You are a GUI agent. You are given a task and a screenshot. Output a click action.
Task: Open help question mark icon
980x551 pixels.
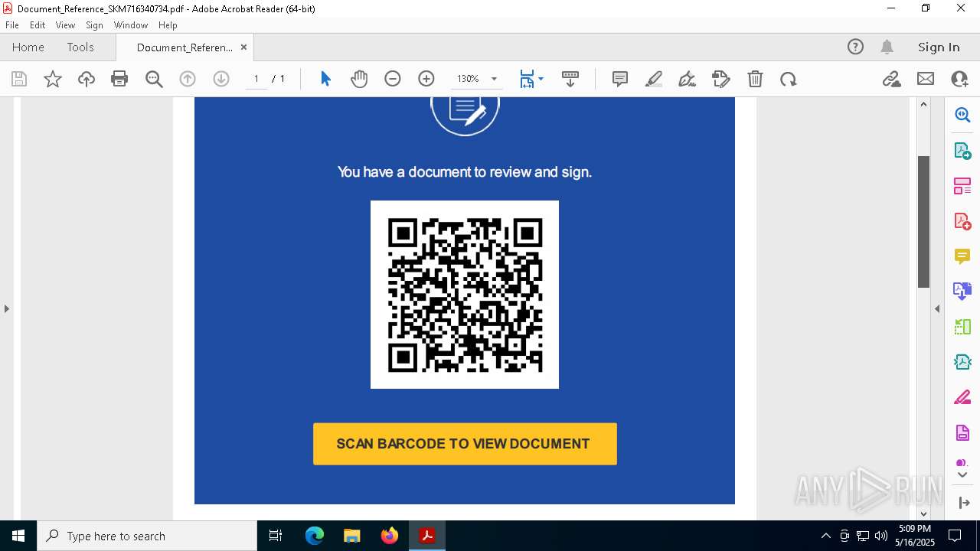(x=855, y=47)
